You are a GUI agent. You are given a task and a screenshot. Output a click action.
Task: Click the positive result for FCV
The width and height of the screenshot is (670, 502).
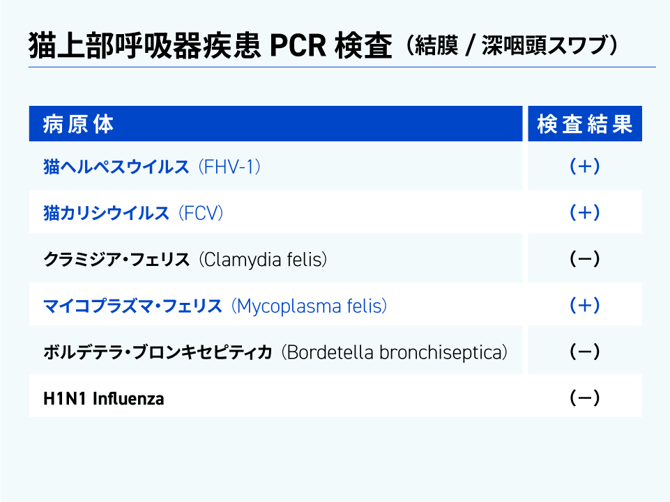[584, 213]
